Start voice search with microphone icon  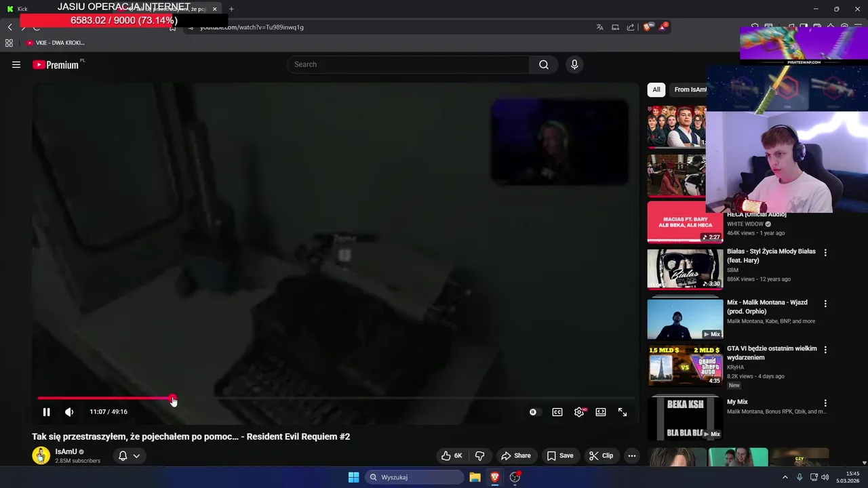tap(574, 64)
